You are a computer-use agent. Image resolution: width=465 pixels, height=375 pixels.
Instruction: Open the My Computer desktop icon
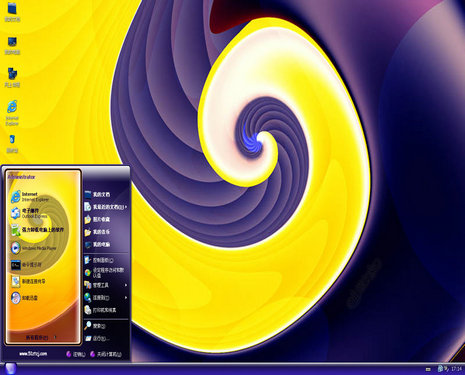[x=12, y=45]
